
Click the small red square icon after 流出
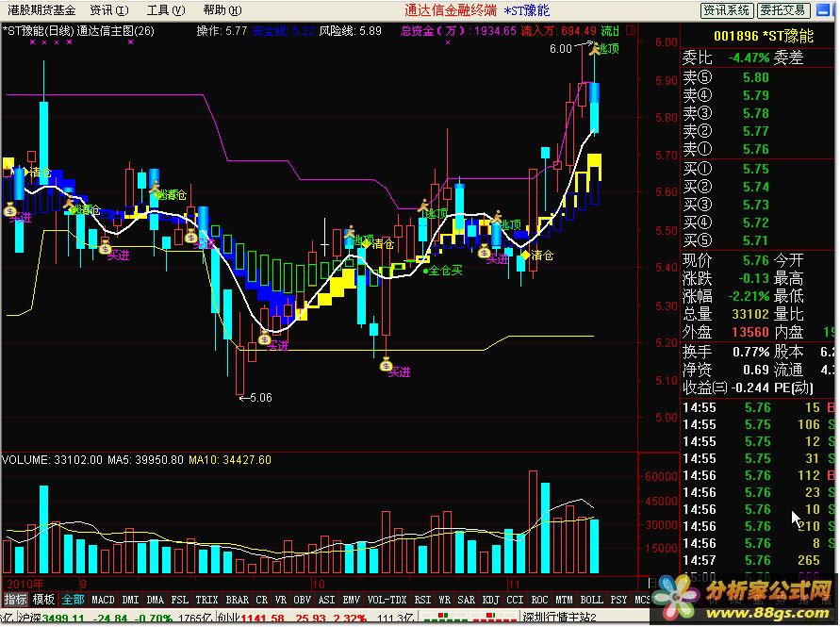[631, 30]
